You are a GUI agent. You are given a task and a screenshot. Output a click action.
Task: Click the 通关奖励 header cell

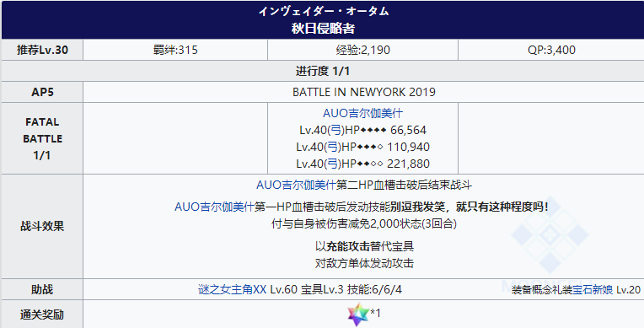pyautogui.click(x=42, y=315)
